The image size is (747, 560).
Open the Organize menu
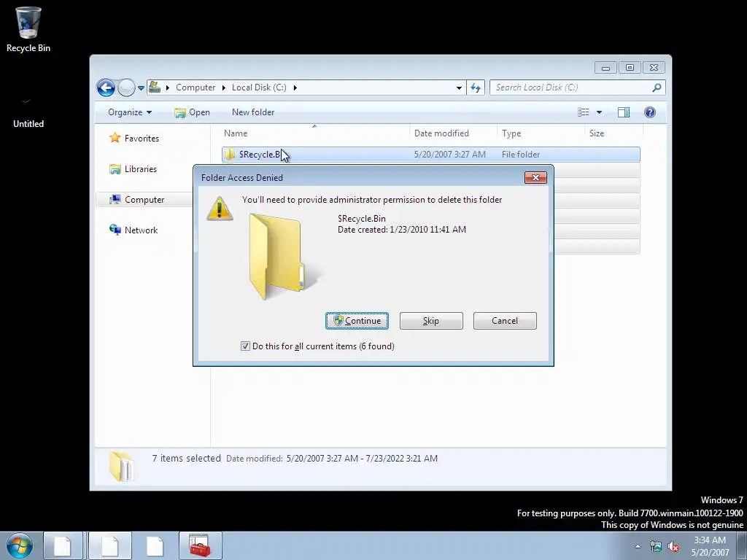pos(130,112)
